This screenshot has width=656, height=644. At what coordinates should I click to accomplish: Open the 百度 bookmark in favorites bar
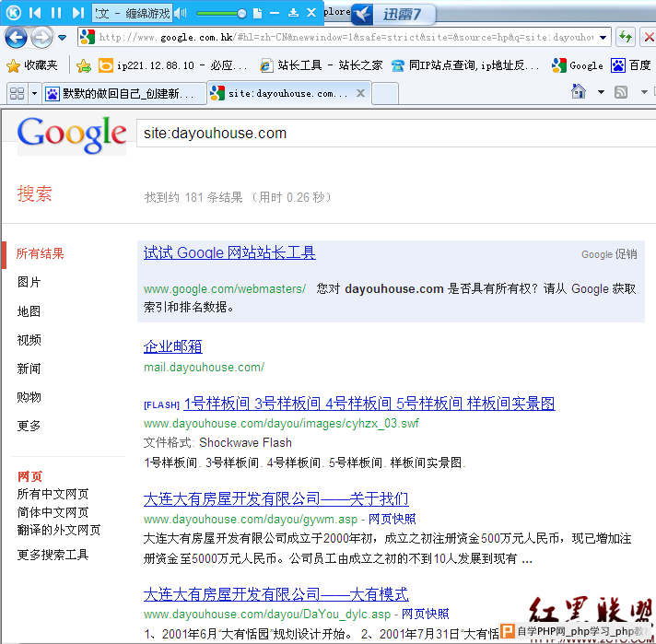pyautogui.click(x=630, y=65)
